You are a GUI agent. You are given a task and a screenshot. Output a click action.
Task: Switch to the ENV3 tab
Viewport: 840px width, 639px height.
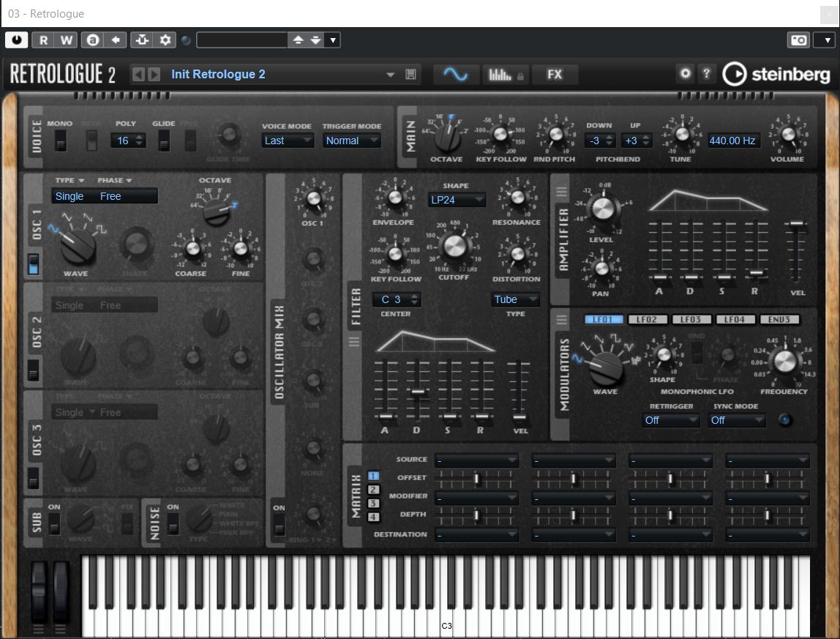coord(779,319)
